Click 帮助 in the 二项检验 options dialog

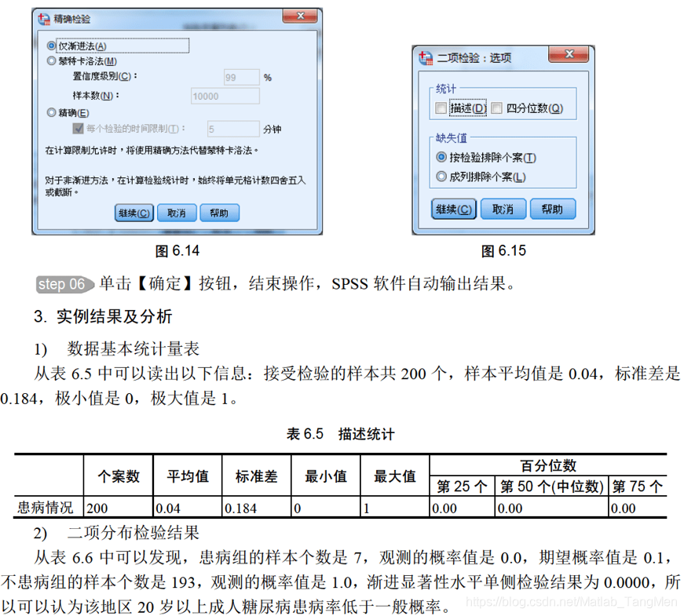(x=553, y=210)
